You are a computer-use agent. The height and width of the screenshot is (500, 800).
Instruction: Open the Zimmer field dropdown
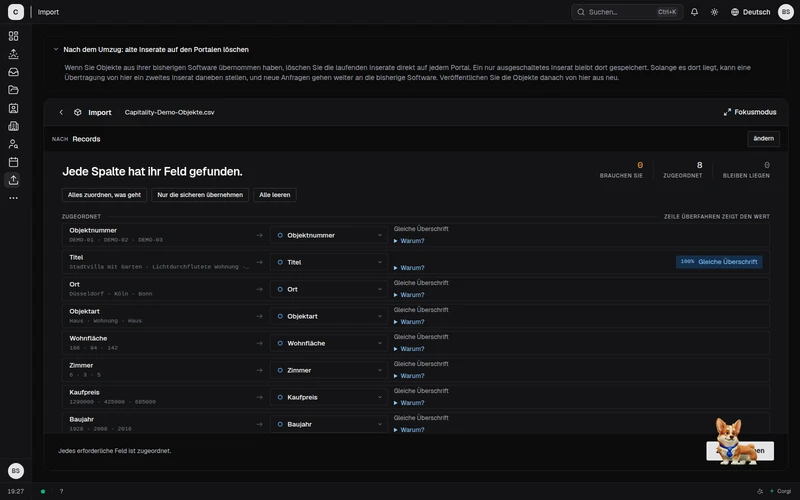pyautogui.click(x=329, y=370)
